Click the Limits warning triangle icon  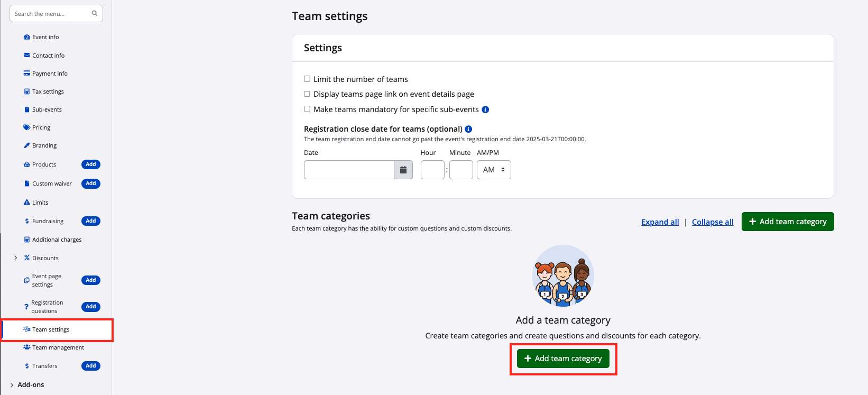tap(27, 203)
